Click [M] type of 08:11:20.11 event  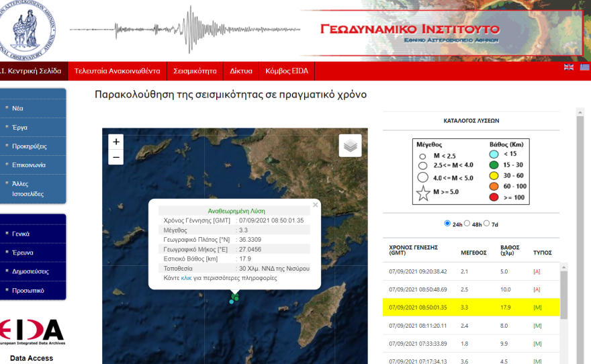537,326
